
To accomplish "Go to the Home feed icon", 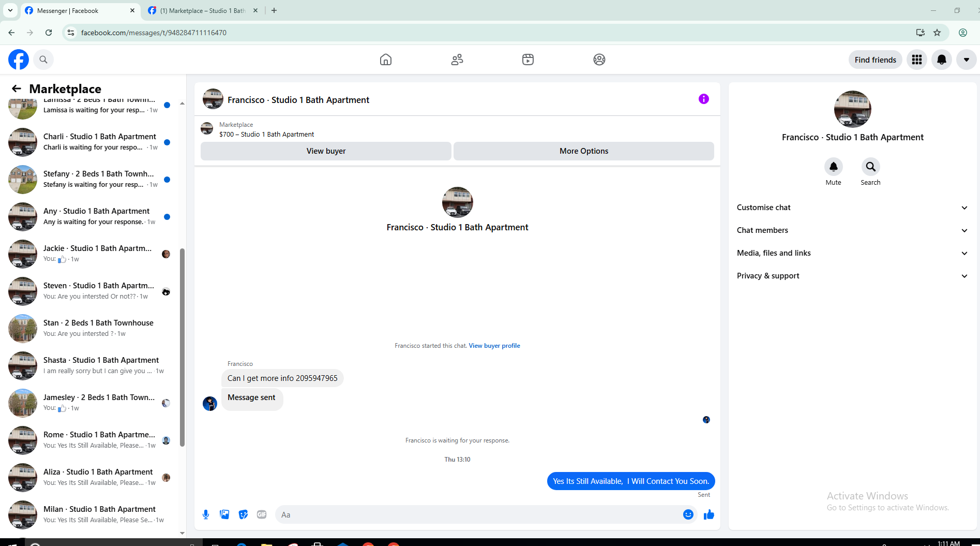I will [x=386, y=60].
